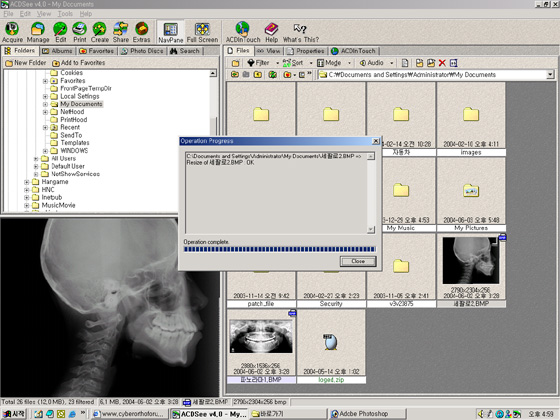Switch to the Properties tab
Screen dimensions: 560x420
pyautogui.click(x=306, y=51)
